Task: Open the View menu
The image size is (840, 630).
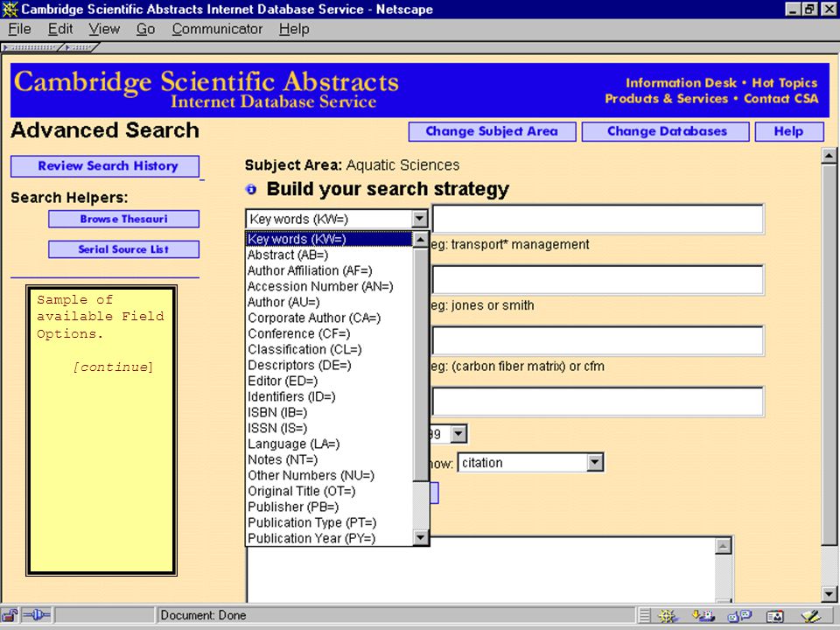Action: click(x=104, y=29)
